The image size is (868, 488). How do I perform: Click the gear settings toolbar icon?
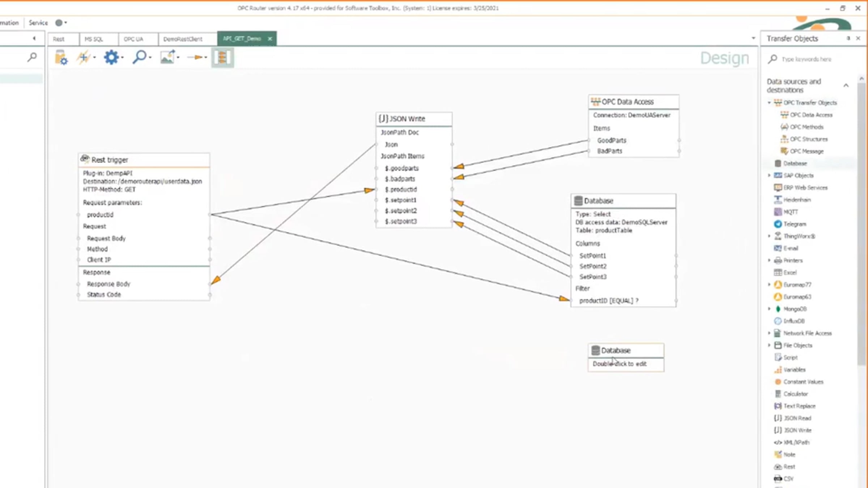111,57
